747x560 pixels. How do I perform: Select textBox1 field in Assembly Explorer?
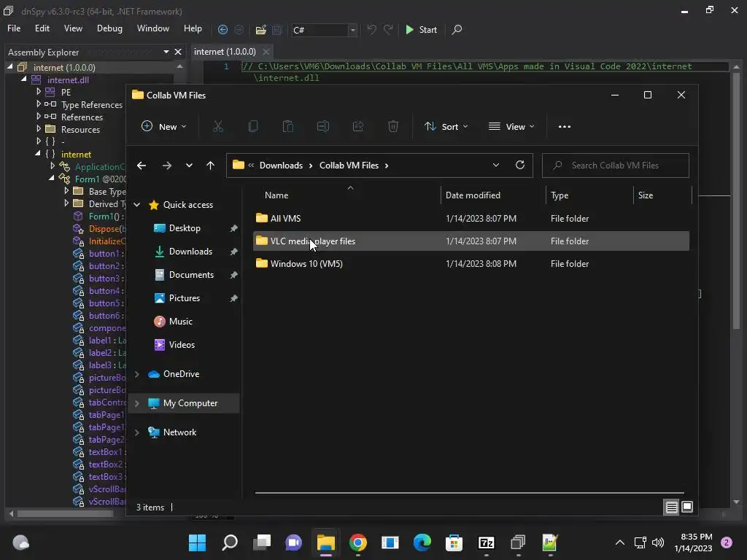coord(105,452)
